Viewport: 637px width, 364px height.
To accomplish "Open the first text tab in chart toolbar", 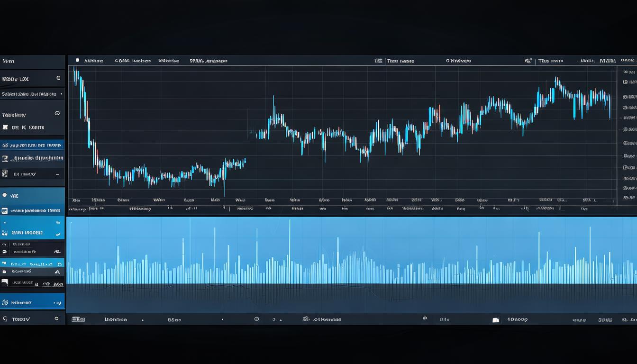I will coord(93,61).
